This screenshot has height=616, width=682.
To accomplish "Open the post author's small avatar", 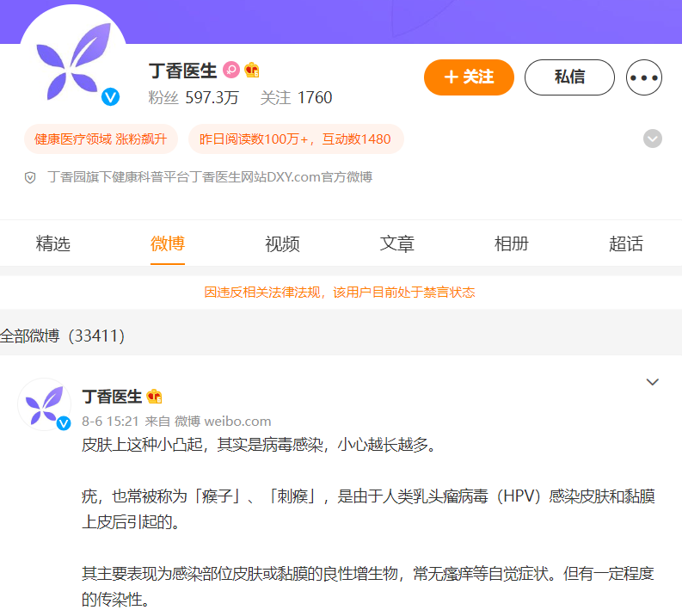I will click(x=45, y=404).
